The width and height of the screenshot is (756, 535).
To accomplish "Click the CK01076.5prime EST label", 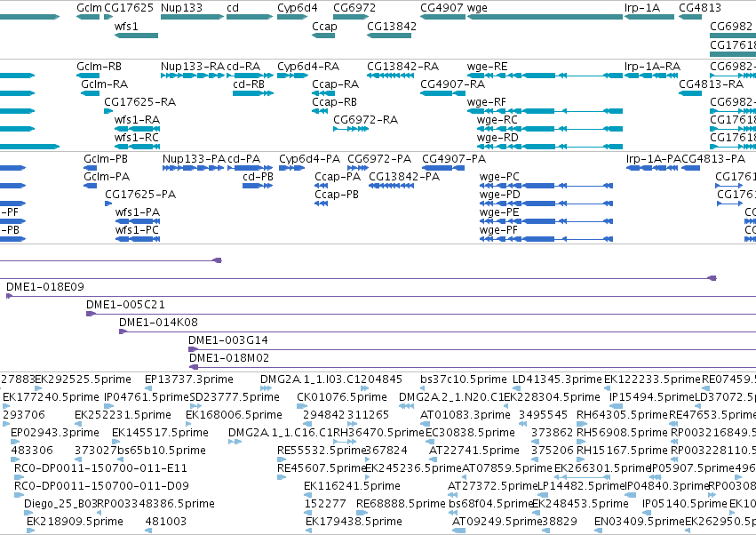I will coord(342,397).
